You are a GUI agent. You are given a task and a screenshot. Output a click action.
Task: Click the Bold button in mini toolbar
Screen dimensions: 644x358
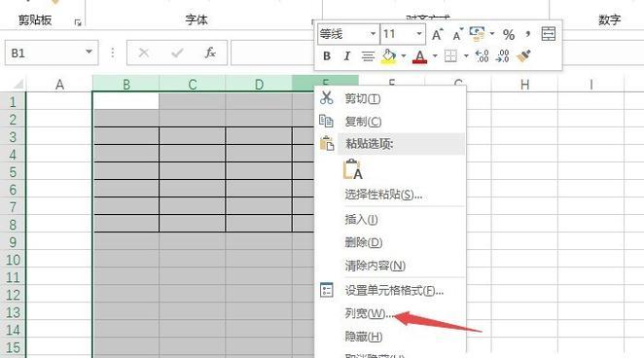pos(327,55)
